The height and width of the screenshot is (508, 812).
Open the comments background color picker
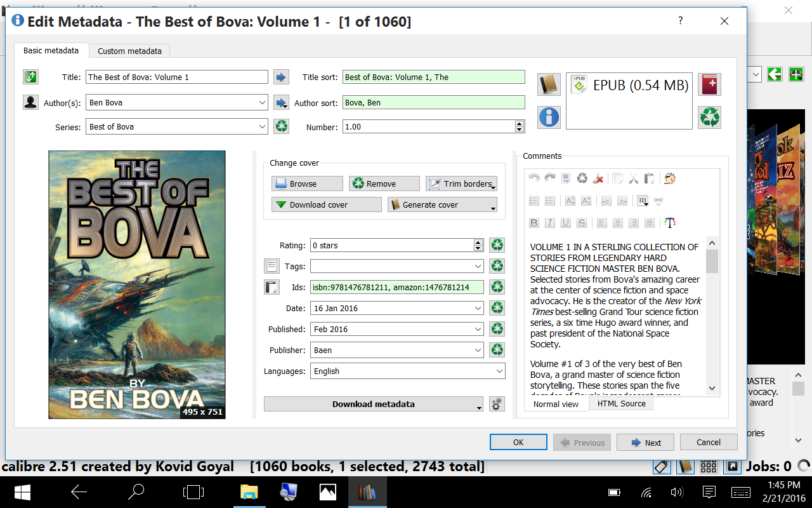tap(670, 179)
